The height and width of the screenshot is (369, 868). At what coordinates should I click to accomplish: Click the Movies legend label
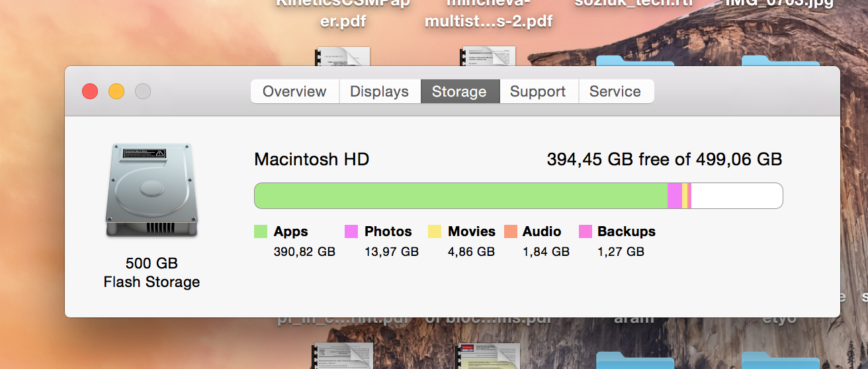(x=472, y=231)
